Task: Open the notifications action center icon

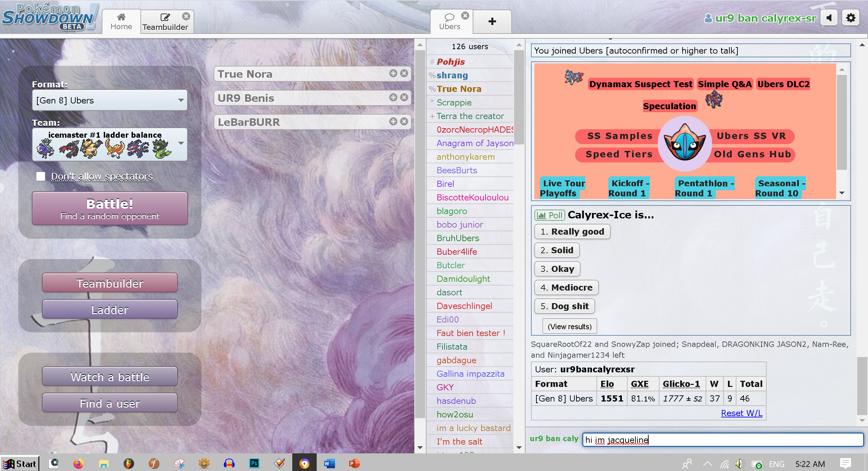Action: tap(846, 464)
